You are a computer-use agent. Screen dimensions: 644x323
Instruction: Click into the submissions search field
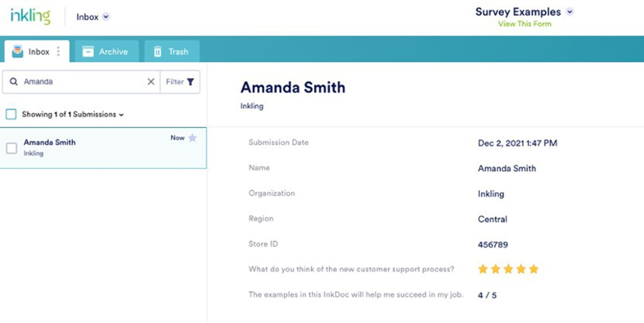point(83,81)
